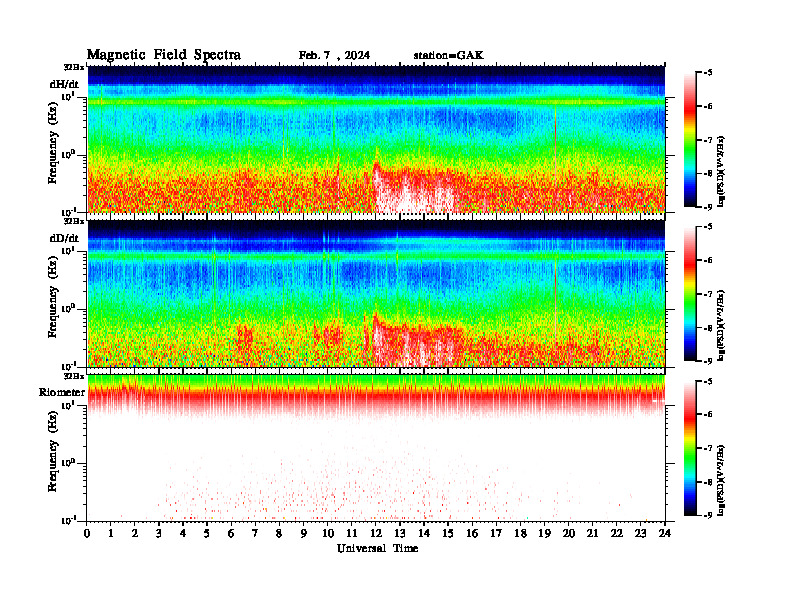
Task: Click hour 20 on the Universal Time axis
Action: pos(569,533)
